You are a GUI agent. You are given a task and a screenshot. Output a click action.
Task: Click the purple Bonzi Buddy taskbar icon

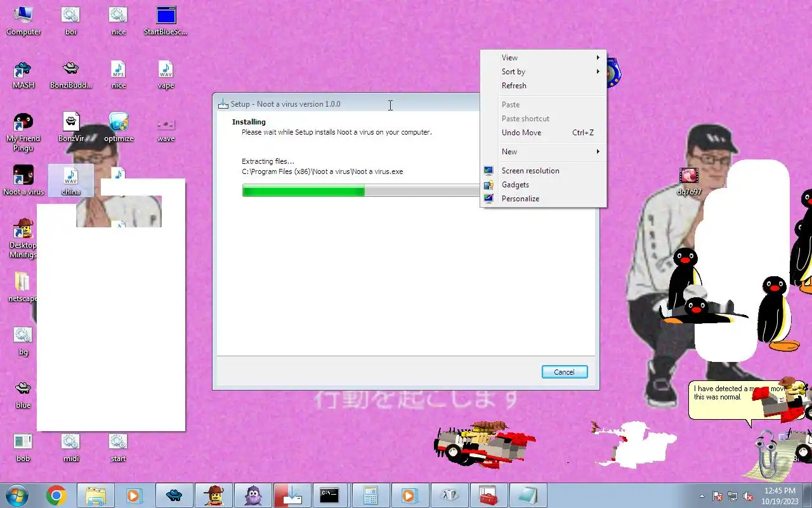coord(252,495)
